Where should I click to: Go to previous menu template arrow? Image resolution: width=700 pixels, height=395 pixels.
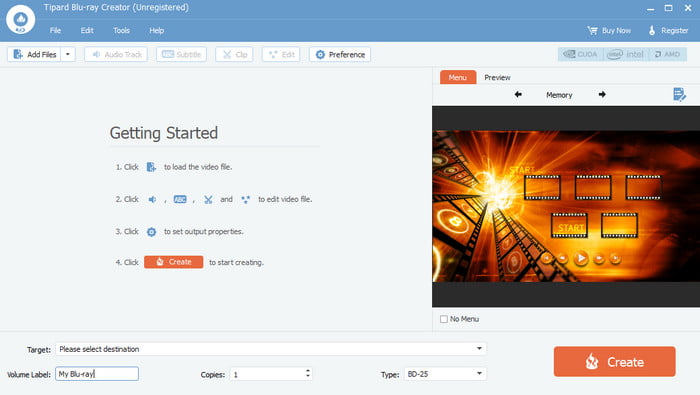(518, 95)
